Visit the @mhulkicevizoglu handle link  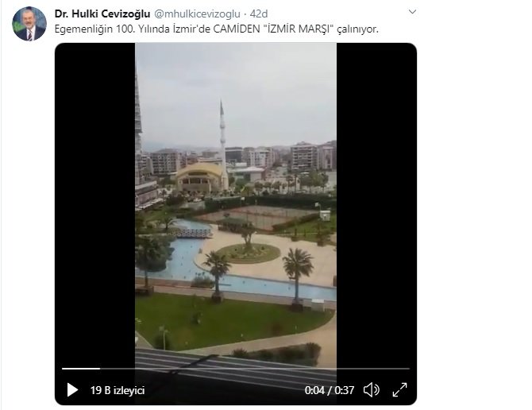tap(197, 14)
